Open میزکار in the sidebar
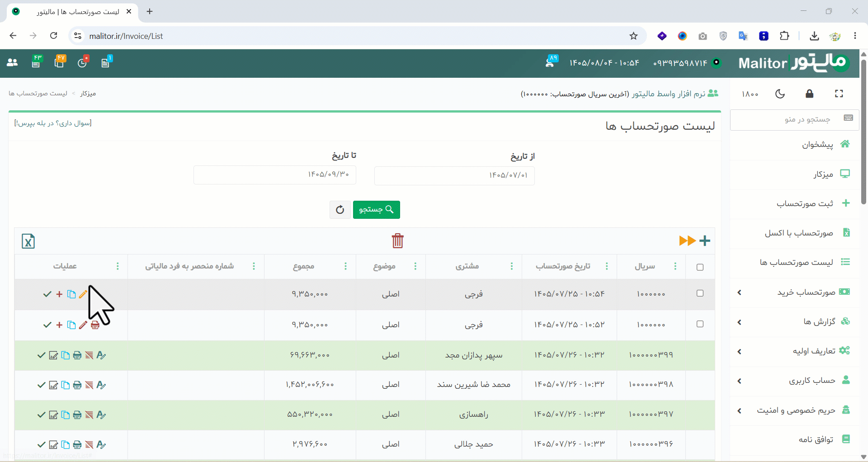This screenshot has height=462, width=868. (795, 174)
